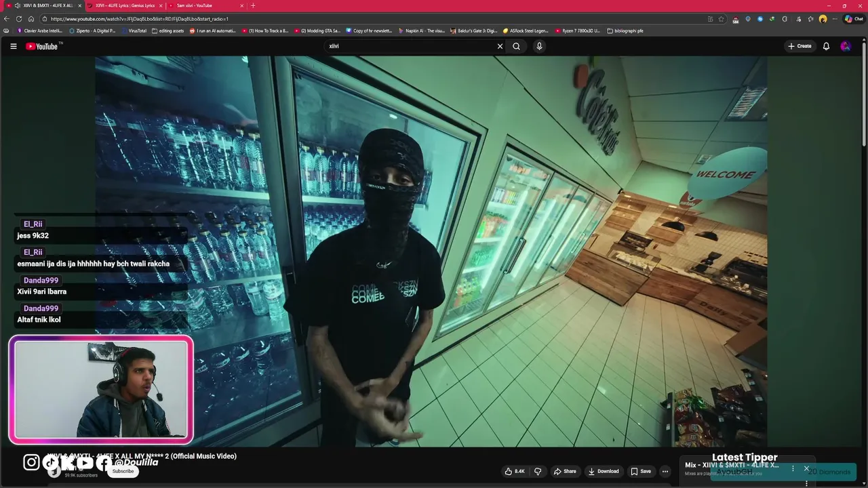Go to the browser home page
This screenshot has height=488, width=868.
[x=31, y=19]
